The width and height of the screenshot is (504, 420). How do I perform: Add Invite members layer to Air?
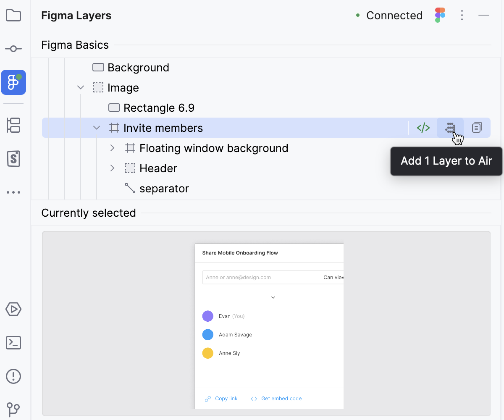[450, 128]
